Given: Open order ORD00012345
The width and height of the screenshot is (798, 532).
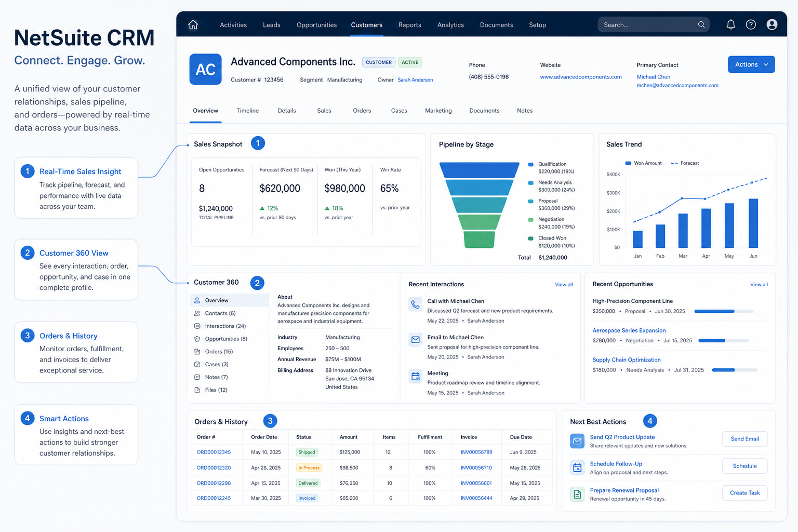Looking at the screenshot, I should click(x=214, y=453).
